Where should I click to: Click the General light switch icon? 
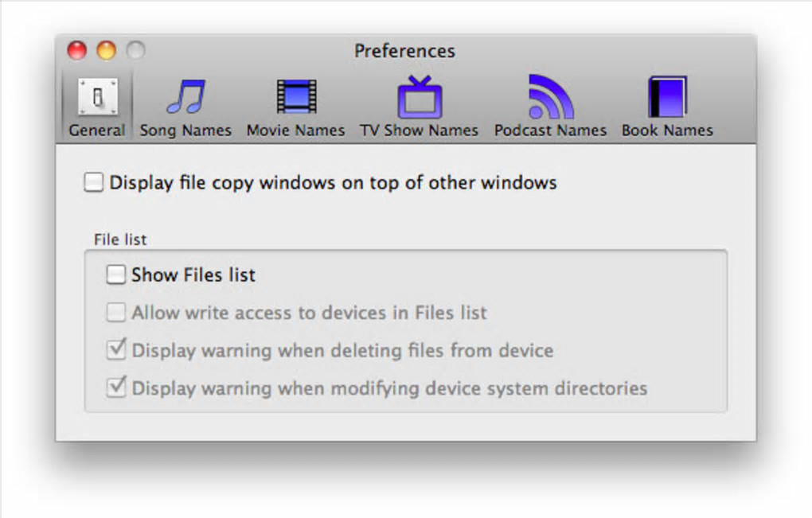[97, 98]
